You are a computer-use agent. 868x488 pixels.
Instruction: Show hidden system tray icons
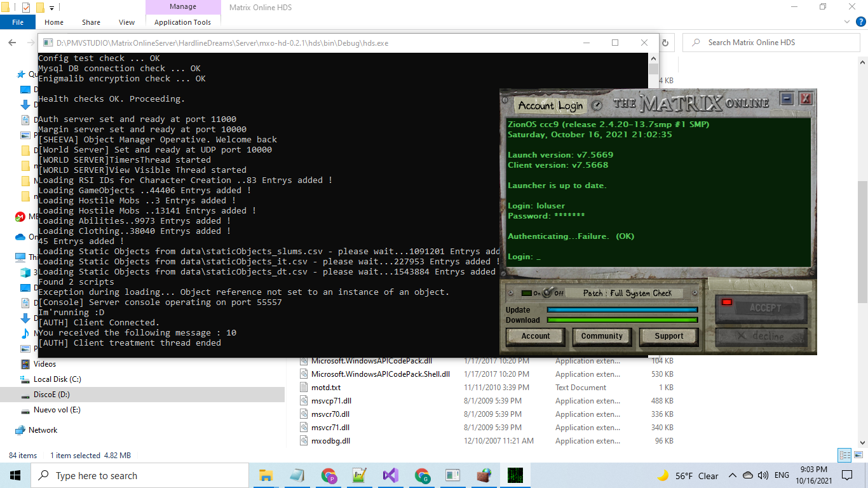(x=732, y=475)
